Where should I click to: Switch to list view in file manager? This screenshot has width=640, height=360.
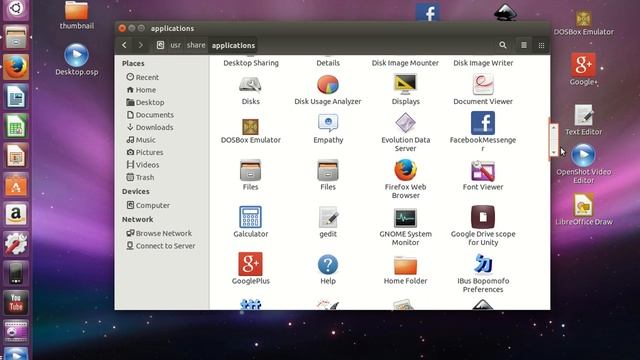[524, 45]
